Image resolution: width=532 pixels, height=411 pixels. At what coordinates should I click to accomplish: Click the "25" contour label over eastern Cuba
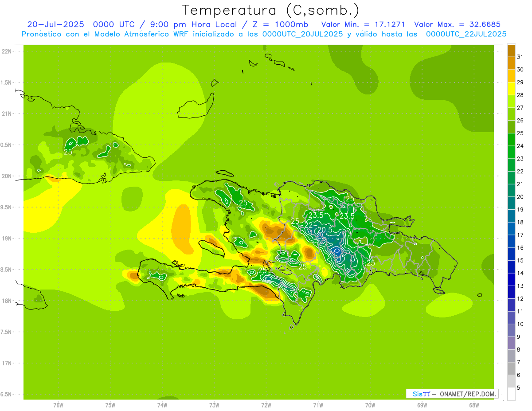pyautogui.click(x=68, y=152)
